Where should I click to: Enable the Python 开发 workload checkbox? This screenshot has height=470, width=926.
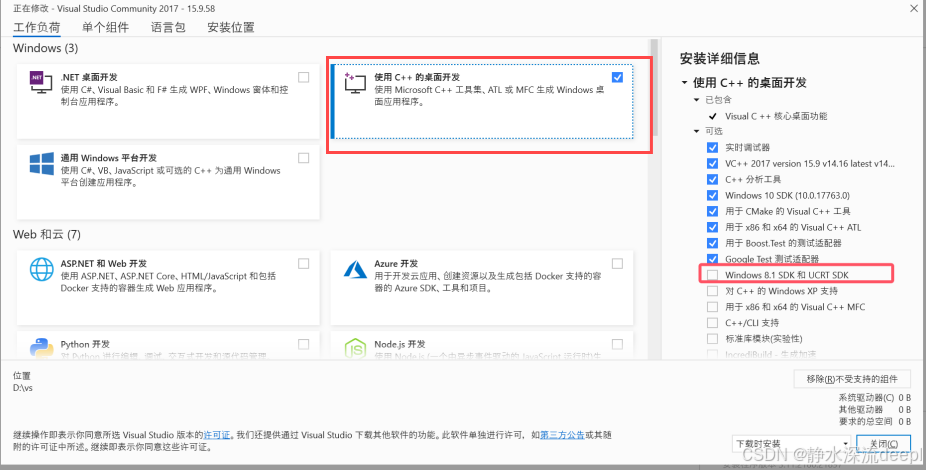point(304,344)
